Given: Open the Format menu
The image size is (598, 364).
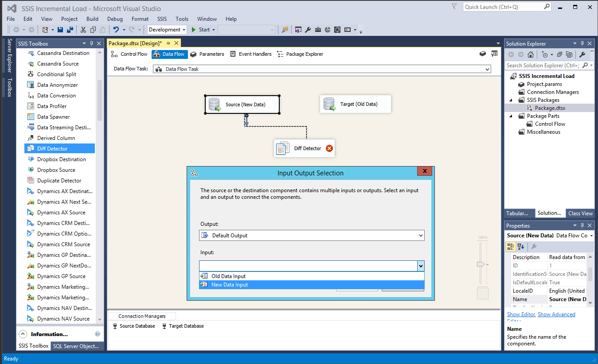Looking at the screenshot, I should [x=140, y=19].
